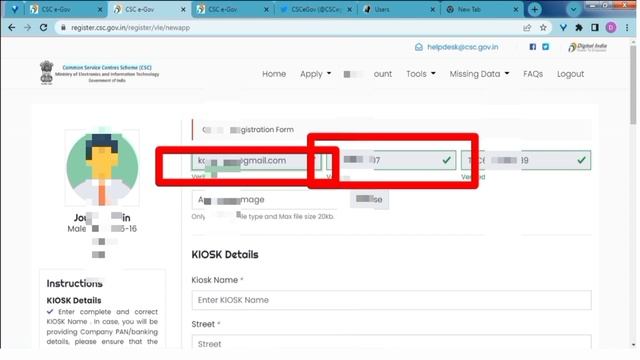Viewport: 640px width, 360px height.
Task: Open a new tab with plus button
Action: click(535, 9)
